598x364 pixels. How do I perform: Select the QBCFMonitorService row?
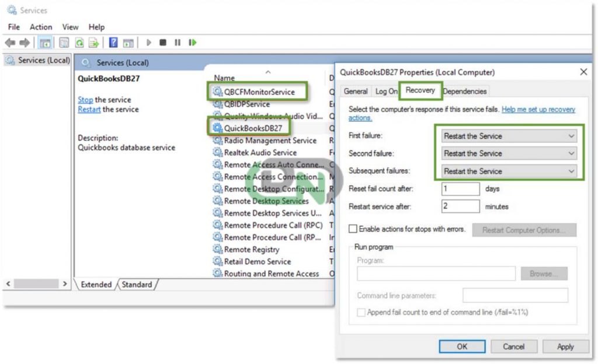click(x=259, y=92)
